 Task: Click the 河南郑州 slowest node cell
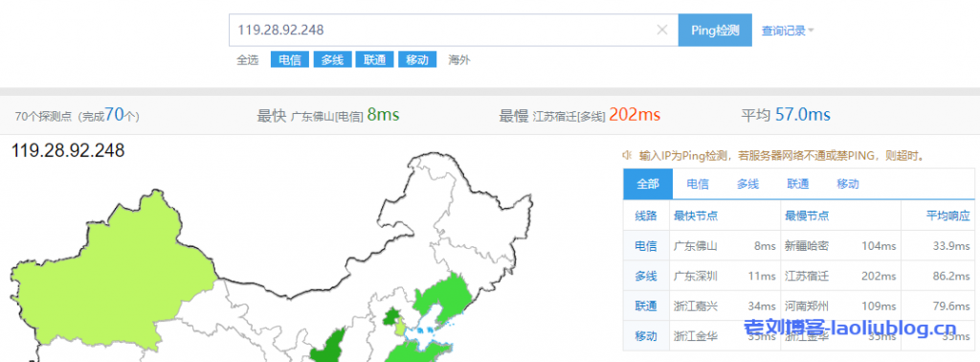pos(807,305)
